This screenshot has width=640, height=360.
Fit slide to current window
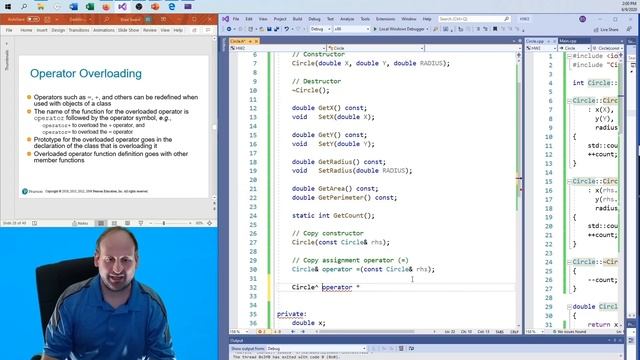(210, 223)
